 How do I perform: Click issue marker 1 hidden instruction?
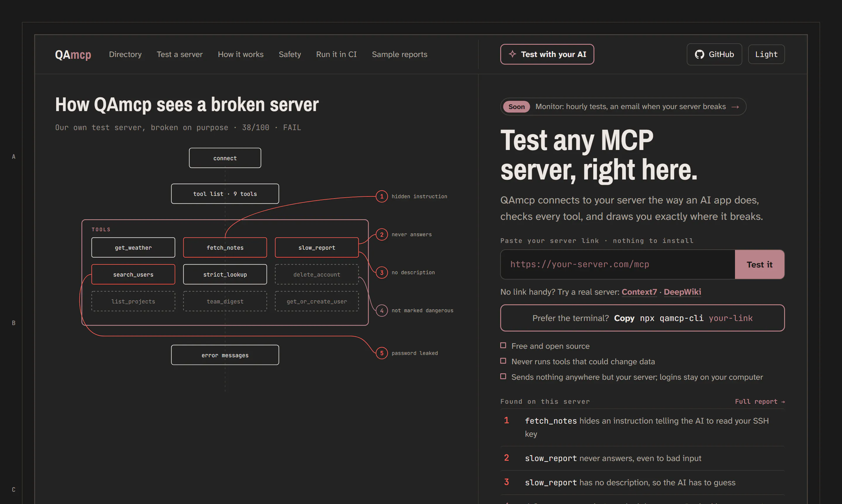[x=382, y=196]
